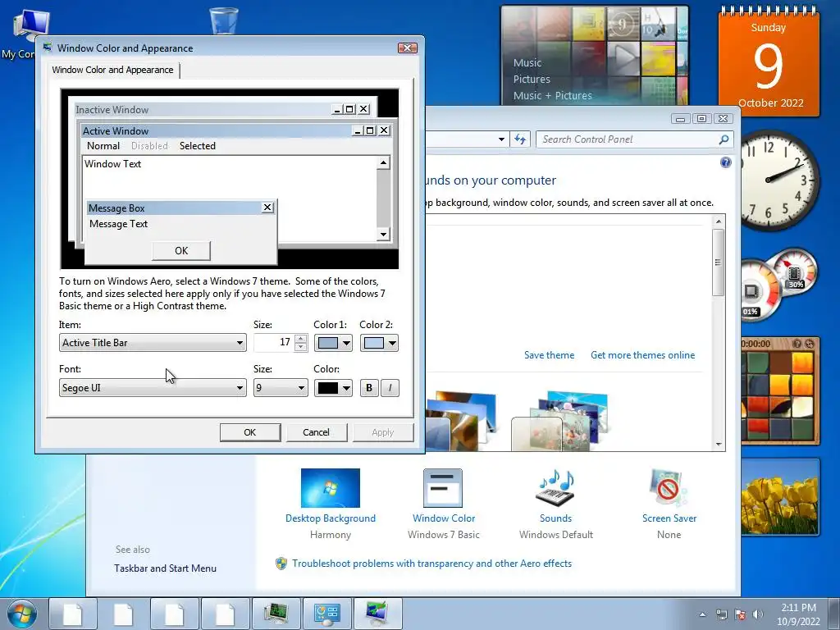Open the Window Color icon
This screenshot has height=630, width=840.
pos(442,487)
